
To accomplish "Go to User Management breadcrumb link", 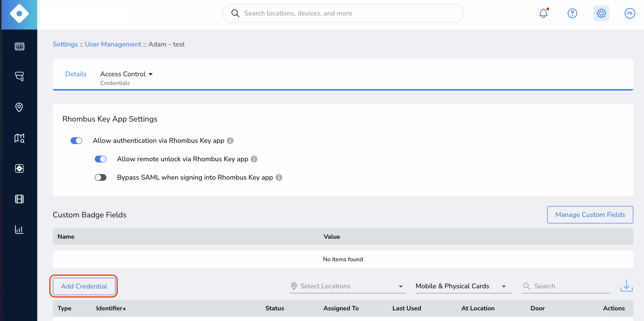I will (x=113, y=44).
